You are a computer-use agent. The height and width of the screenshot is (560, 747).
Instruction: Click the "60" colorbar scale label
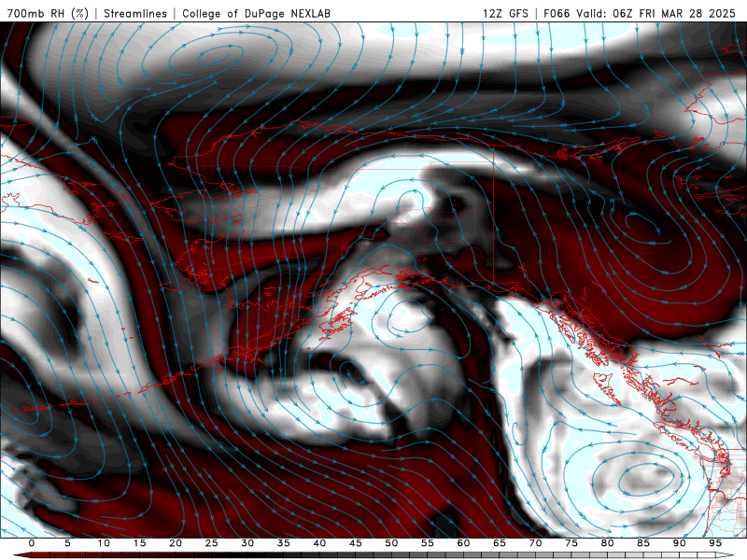pyautogui.click(x=463, y=543)
